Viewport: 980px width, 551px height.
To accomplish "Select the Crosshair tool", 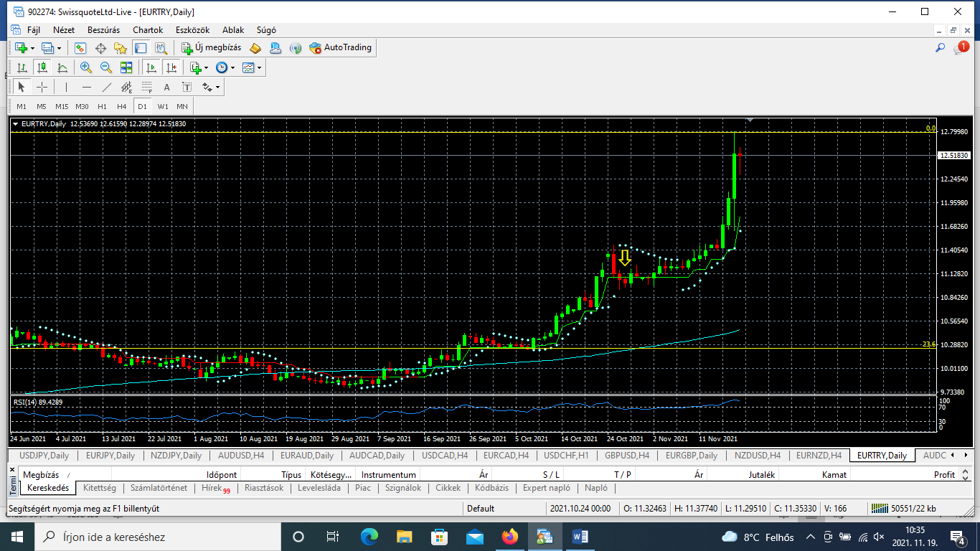I will pos(42,87).
